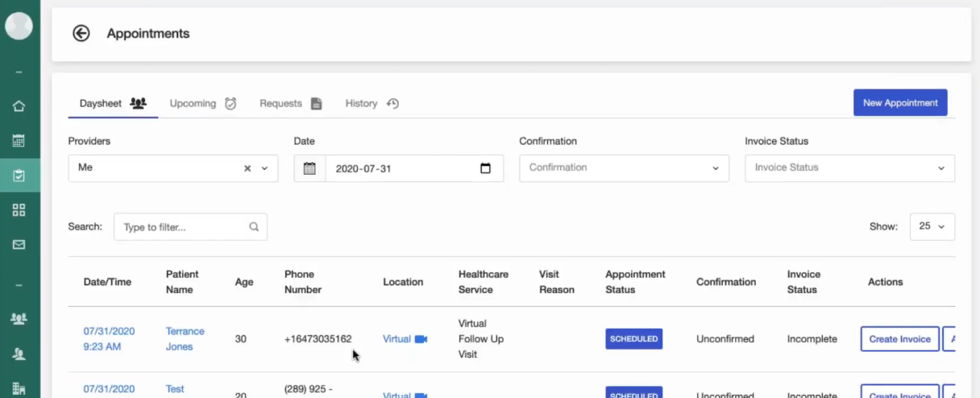Screen dimensions: 980x398
Task: Open the Confirmation filter dropdown
Action: (x=624, y=168)
